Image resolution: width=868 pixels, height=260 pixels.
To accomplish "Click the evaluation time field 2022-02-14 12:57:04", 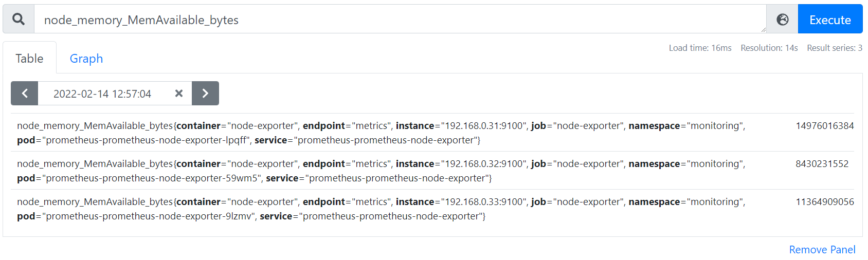I will click(x=102, y=94).
